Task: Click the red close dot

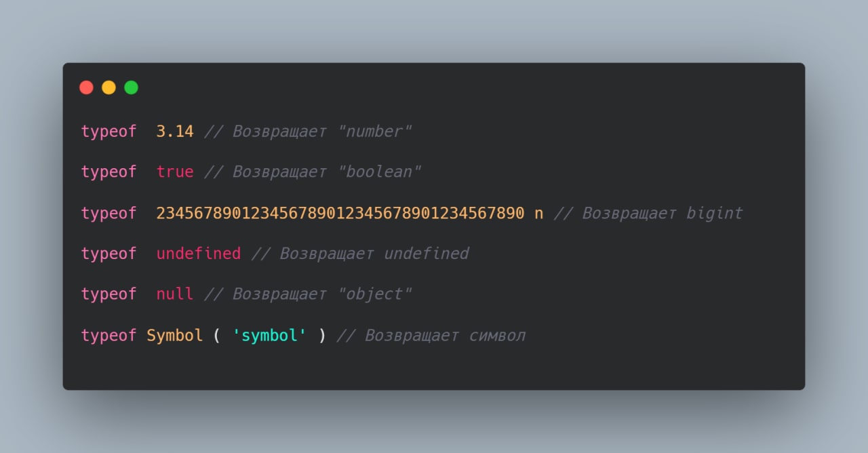Action: click(x=86, y=87)
